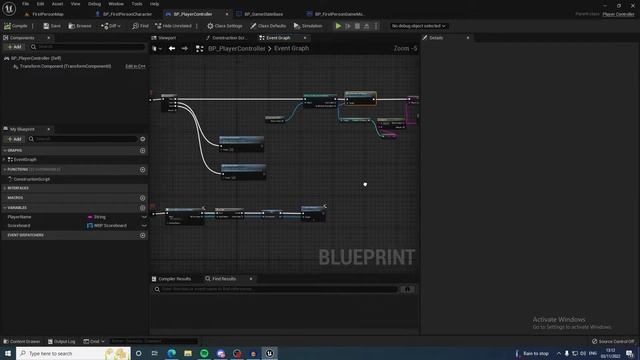The image size is (640, 360).
Task: Open Class Settings
Action: 224,26
